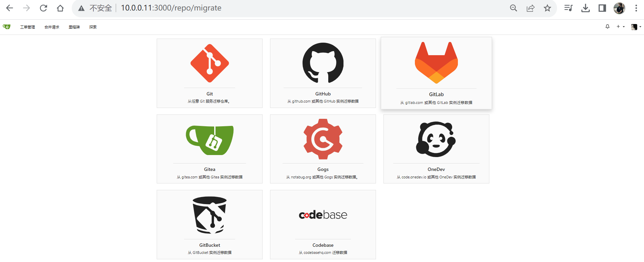Open the Chrome three-dot menu
The image size is (644, 262).
pyautogui.click(x=636, y=8)
